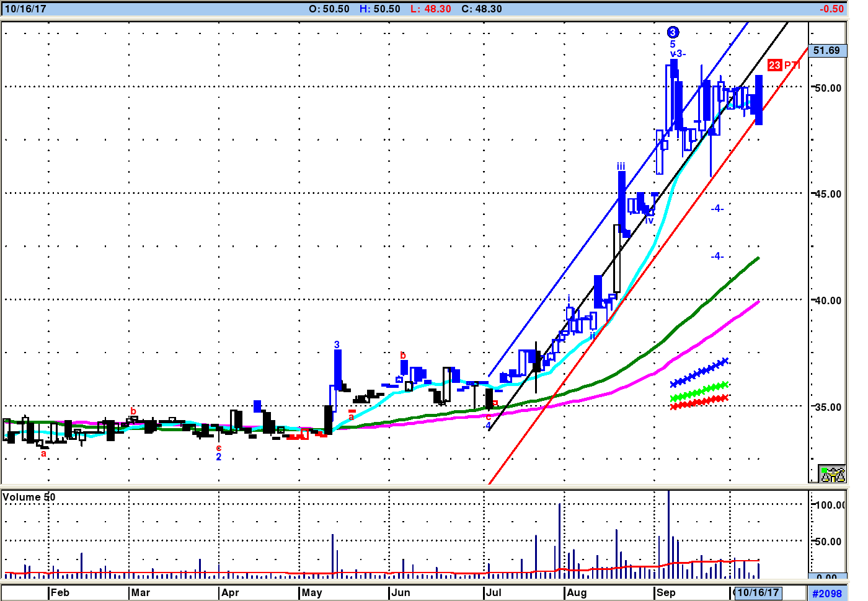
Task: Select the iv wave label below the consolidation bars
Action: point(649,221)
